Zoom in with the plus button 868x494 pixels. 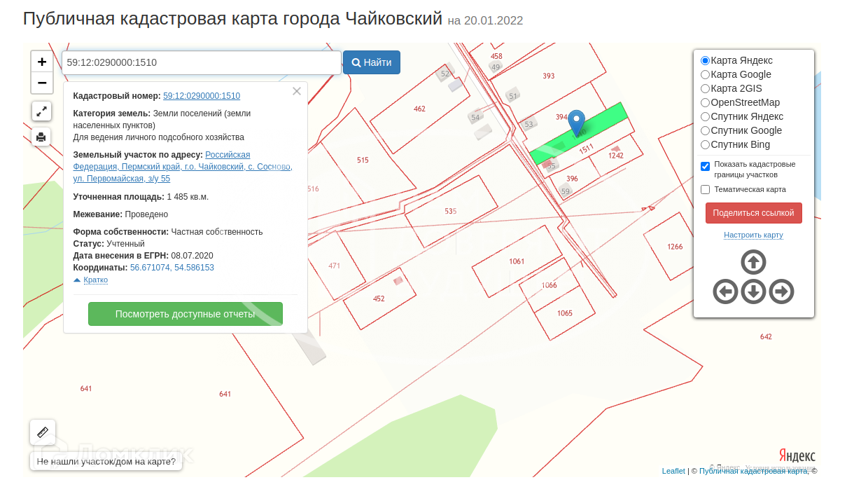(42, 62)
